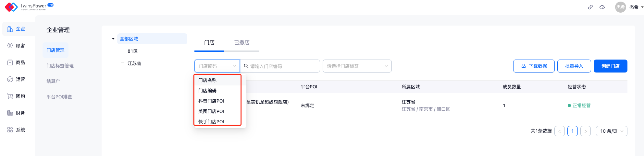Click the 创建门店 button
Viewport: 644px width, 156px height.
[610, 66]
